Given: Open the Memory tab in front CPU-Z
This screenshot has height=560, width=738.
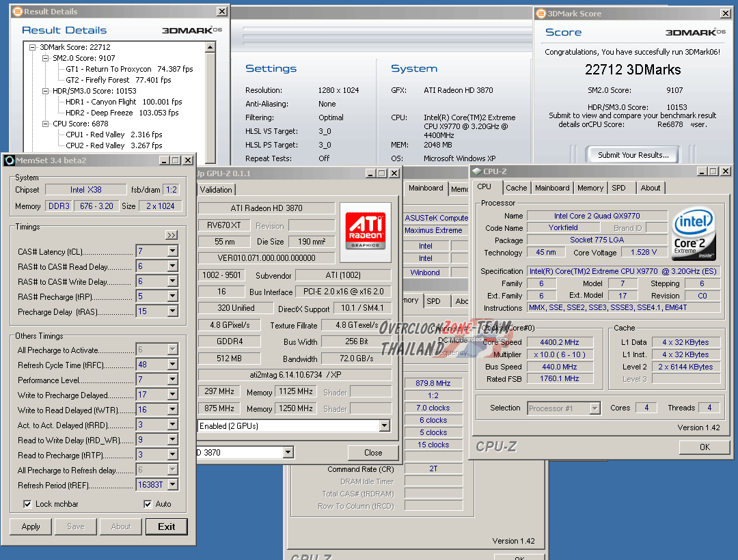Looking at the screenshot, I should [590, 188].
